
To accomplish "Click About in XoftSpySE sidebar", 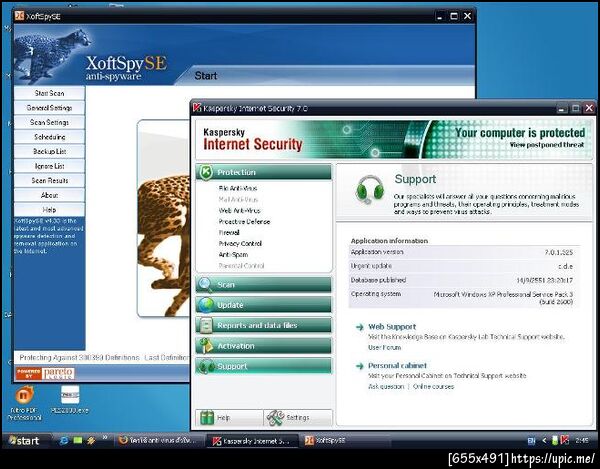I will click(49, 195).
